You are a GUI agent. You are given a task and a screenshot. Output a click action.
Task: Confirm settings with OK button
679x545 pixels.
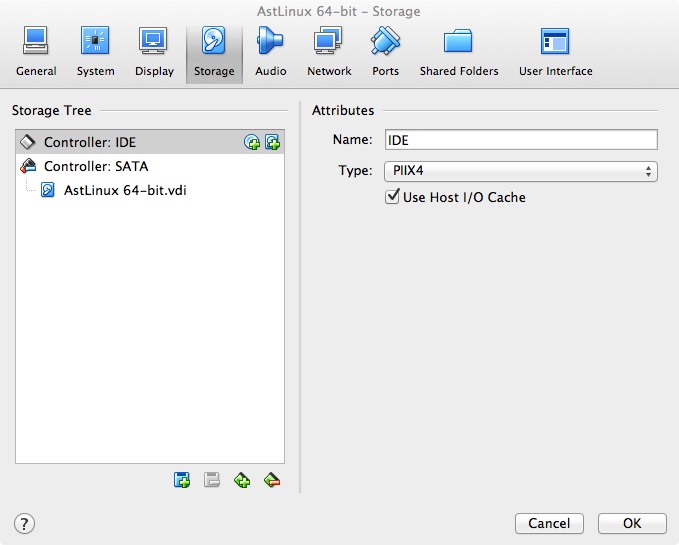click(x=632, y=523)
